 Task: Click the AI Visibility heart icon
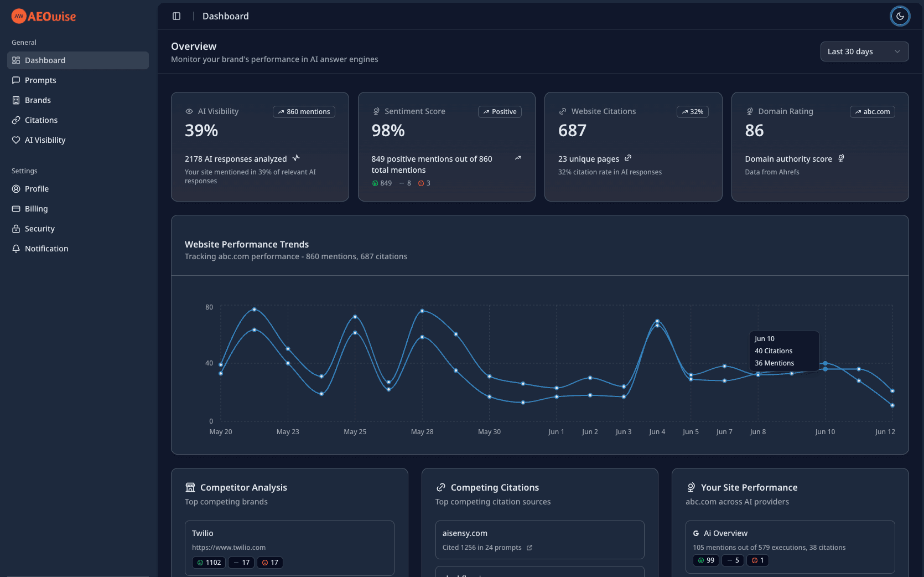tap(16, 140)
